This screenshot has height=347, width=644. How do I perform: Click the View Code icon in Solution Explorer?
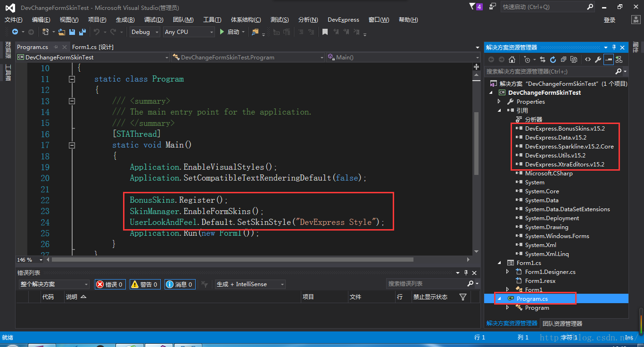pyautogui.click(x=588, y=59)
